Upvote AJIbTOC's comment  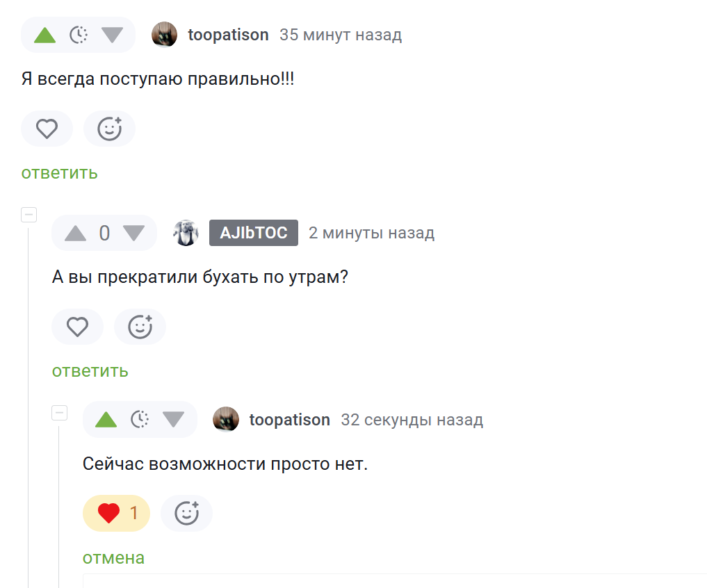click(75, 234)
